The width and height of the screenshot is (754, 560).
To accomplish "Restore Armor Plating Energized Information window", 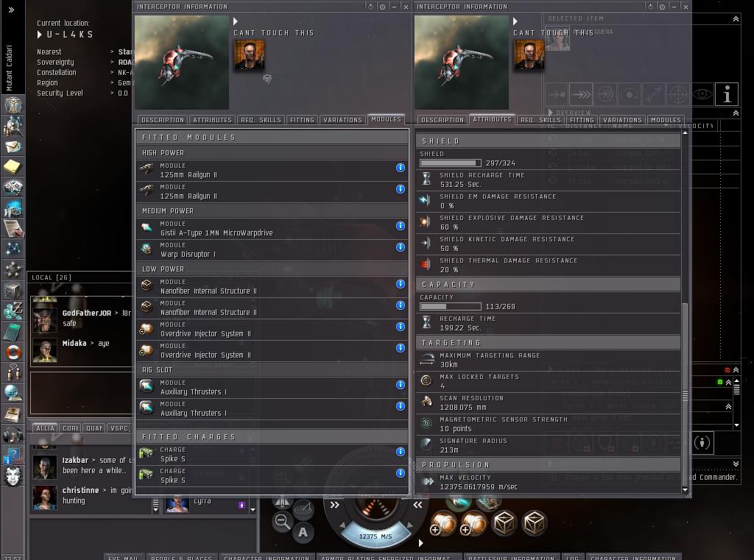I will click(x=389, y=556).
